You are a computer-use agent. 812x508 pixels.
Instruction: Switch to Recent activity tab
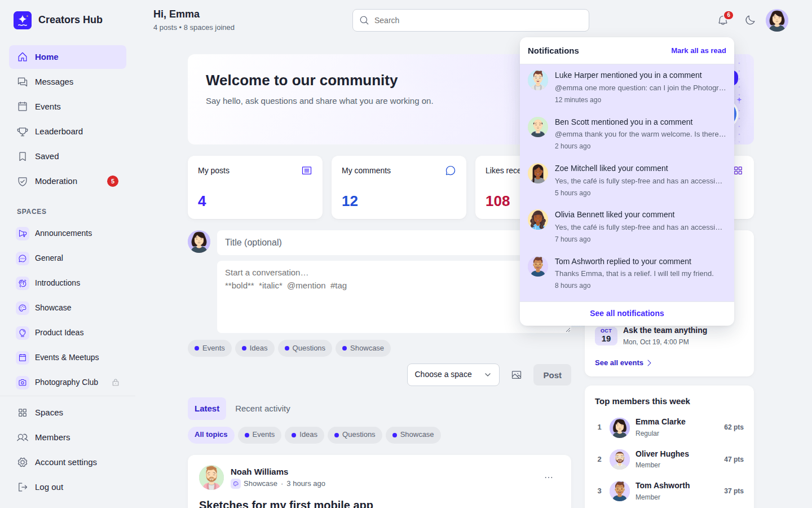(x=263, y=409)
